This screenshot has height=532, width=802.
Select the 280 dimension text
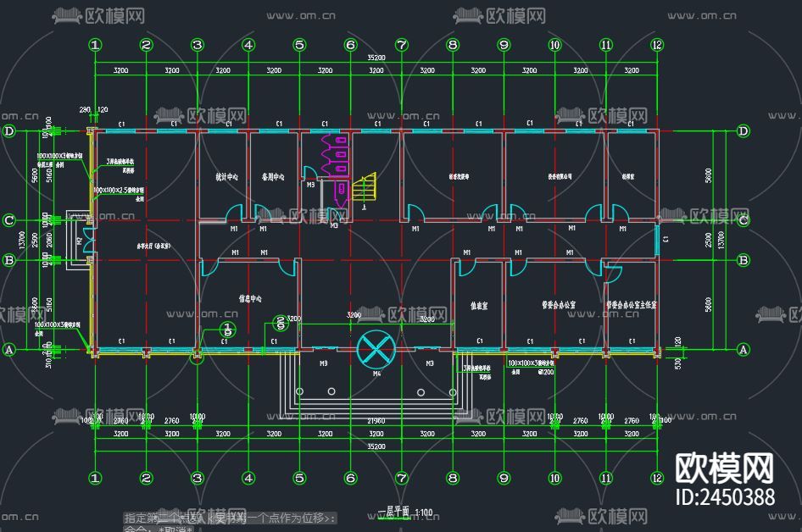(x=85, y=109)
